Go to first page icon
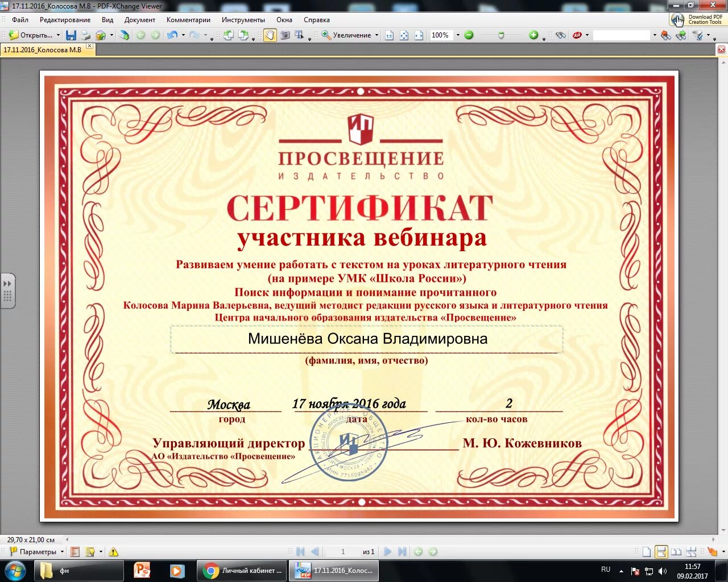This screenshot has height=582, width=728. coord(301,552)
